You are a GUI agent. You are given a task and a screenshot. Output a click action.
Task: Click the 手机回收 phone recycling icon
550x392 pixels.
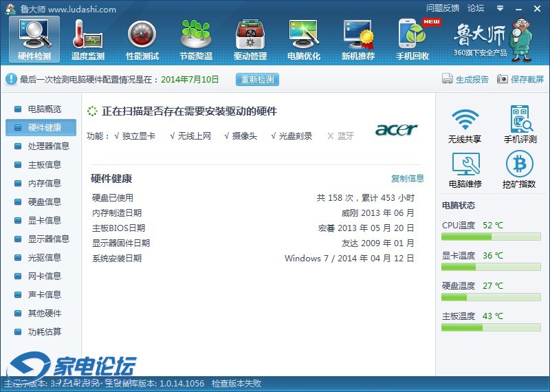click(412, 39)
